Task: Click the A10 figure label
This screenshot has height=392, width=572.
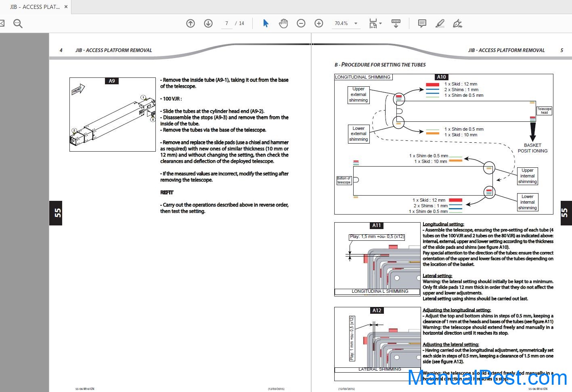Action: (x=441, y=77)
